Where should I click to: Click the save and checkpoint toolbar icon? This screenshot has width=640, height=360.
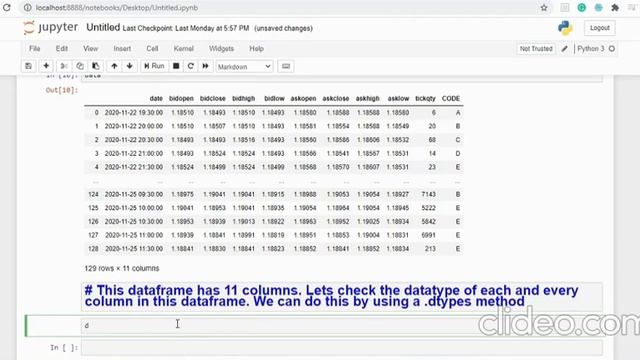tap(29, 66)
